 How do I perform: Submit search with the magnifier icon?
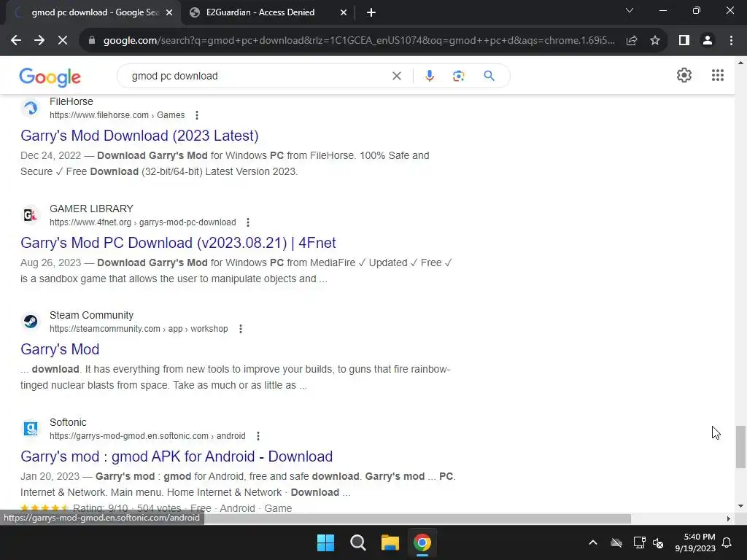[x=489, y=76]
